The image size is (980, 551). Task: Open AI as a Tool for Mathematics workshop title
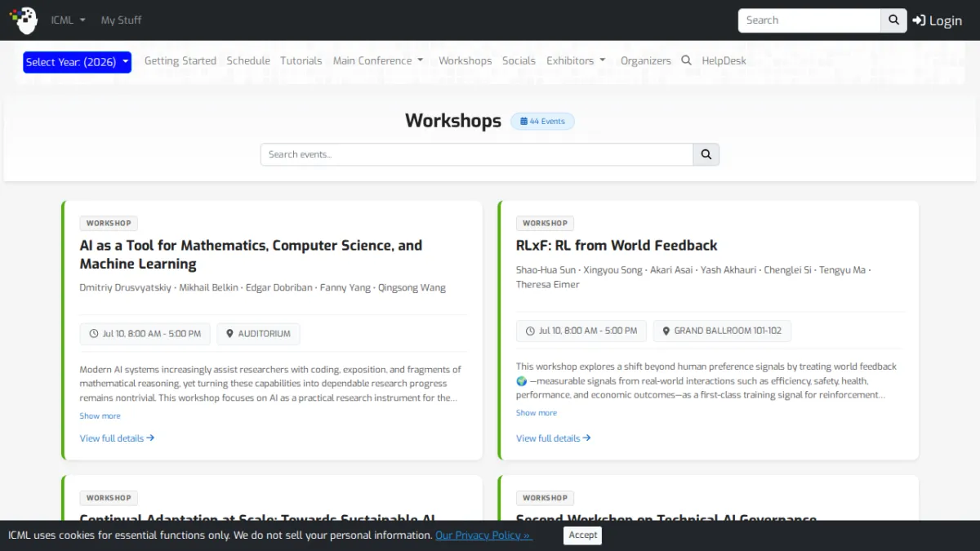click(251, 255)
